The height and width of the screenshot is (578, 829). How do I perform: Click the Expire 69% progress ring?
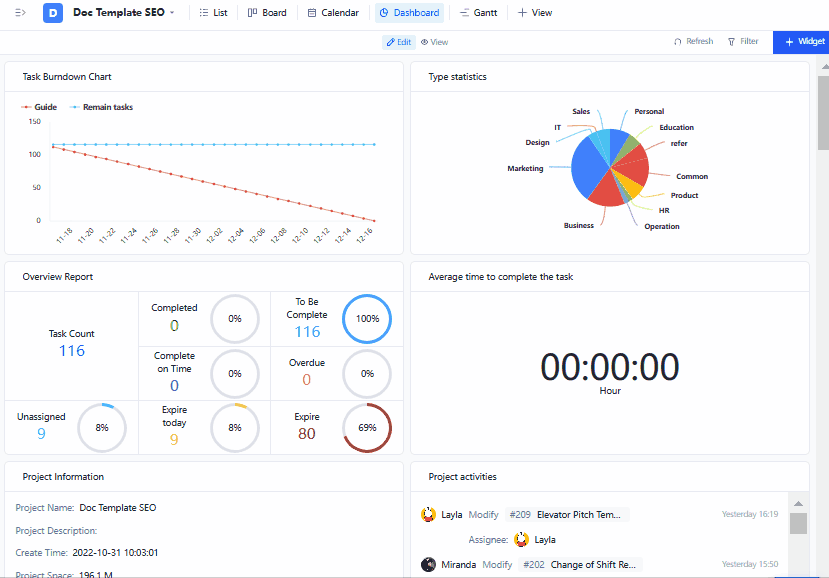click(367, 428)
